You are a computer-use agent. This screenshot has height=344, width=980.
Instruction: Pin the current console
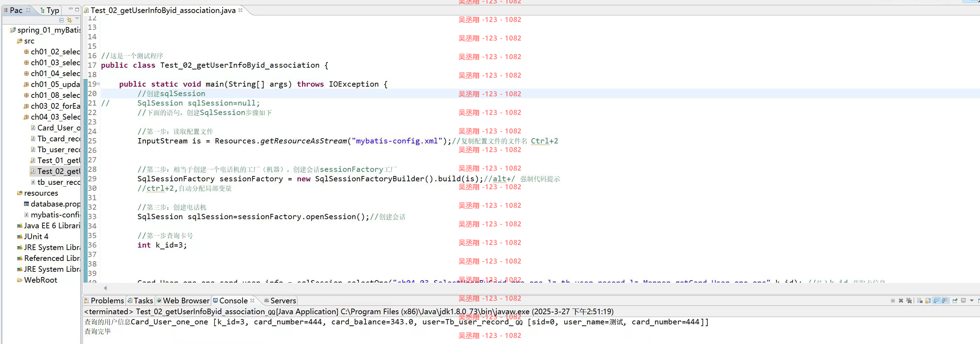[955, 301]
